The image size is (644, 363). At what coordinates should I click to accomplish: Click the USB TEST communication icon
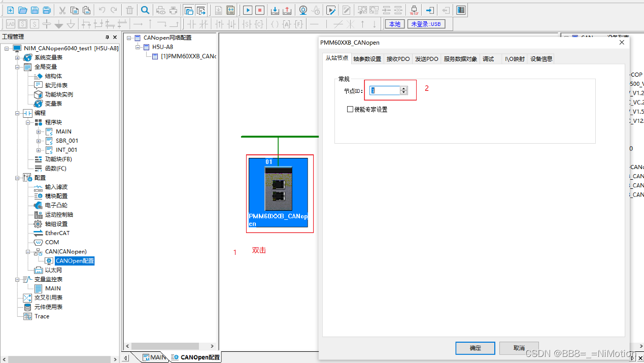coord(414,10)
